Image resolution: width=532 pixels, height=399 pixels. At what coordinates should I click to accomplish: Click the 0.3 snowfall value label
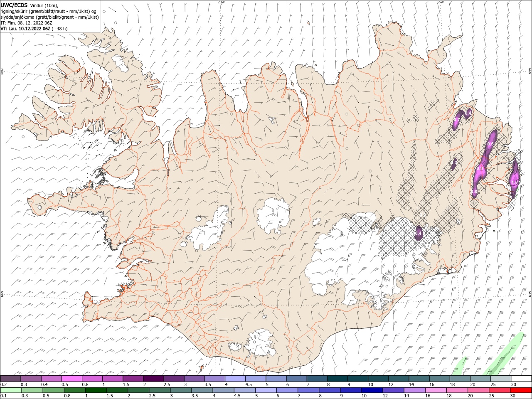(455, 162)
